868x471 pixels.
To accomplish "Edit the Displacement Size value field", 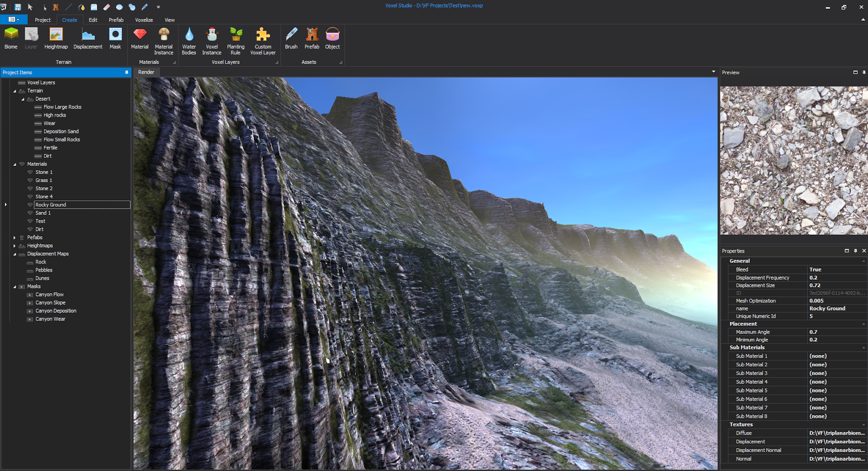I will click(x=837, y=285).
